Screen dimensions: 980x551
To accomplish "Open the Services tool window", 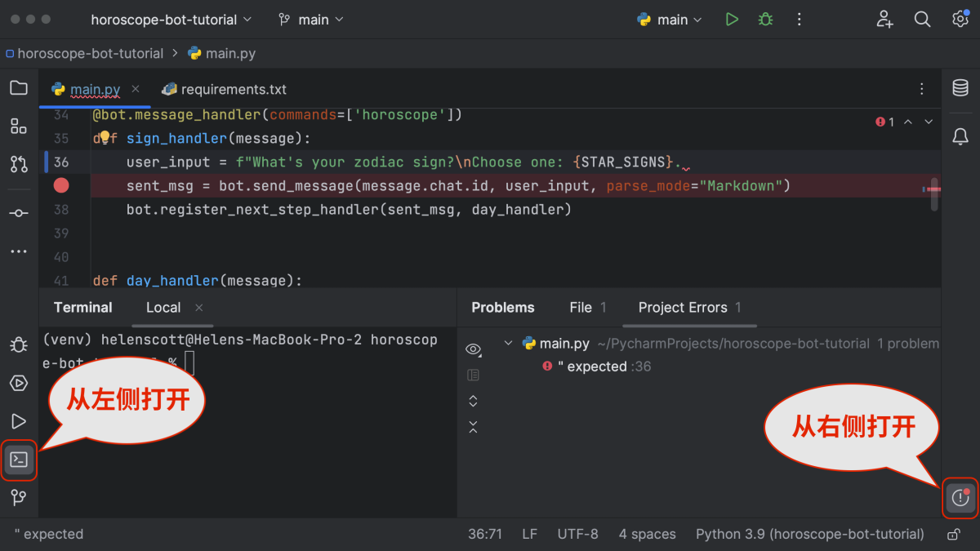I will click(x=19, y=383).
